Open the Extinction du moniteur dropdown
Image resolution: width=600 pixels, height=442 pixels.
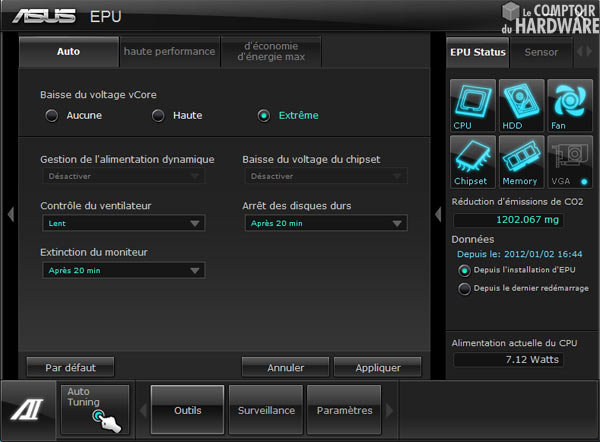tap(122, 271)
